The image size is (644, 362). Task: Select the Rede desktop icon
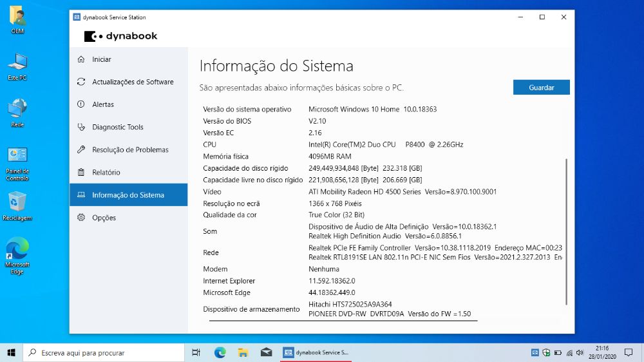point(17,113)
